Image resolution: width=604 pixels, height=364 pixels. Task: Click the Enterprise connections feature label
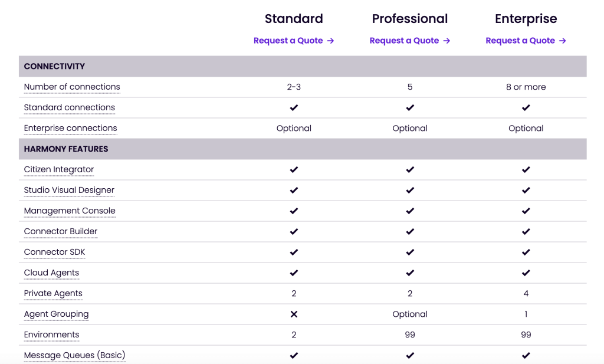coord(71,128)
